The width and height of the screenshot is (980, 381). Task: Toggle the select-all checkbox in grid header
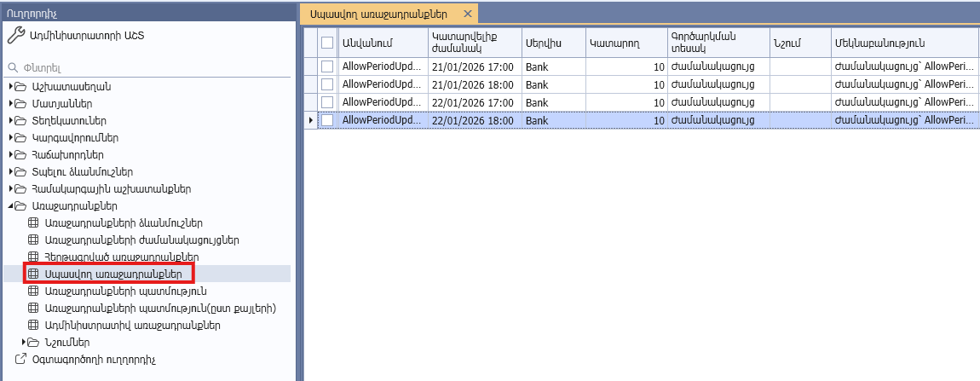tap(327, 43)
